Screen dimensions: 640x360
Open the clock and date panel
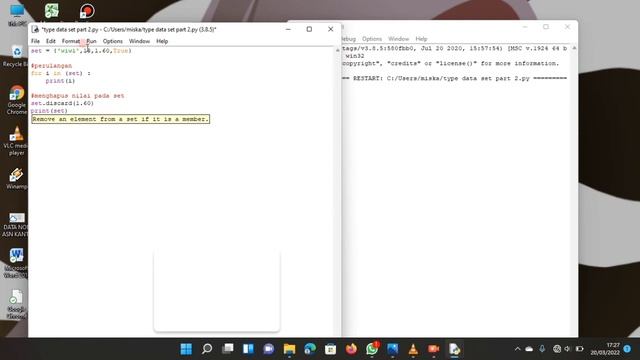(605, 349)
